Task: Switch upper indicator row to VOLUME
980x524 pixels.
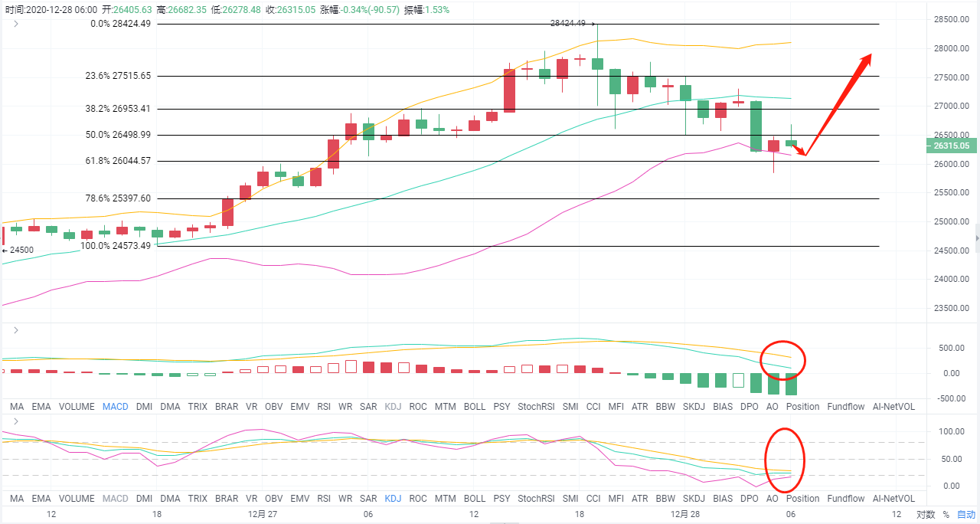Action: point(77,407)
